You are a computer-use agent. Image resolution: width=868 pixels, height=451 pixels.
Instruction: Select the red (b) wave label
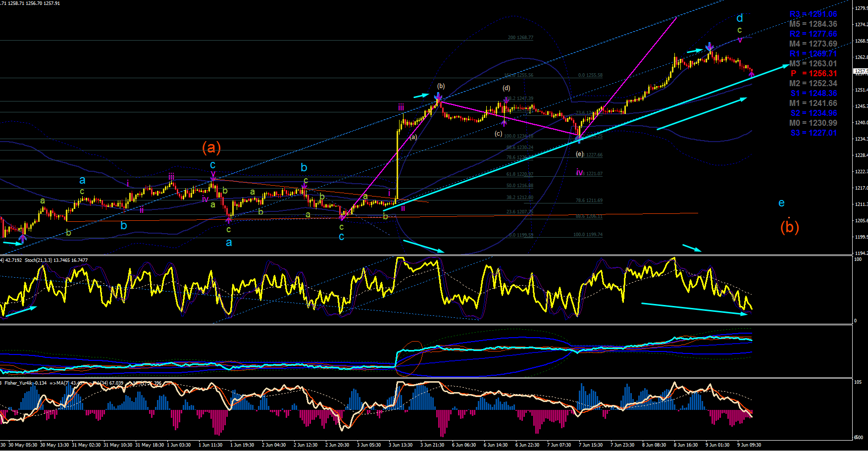[x=789, y=226]
